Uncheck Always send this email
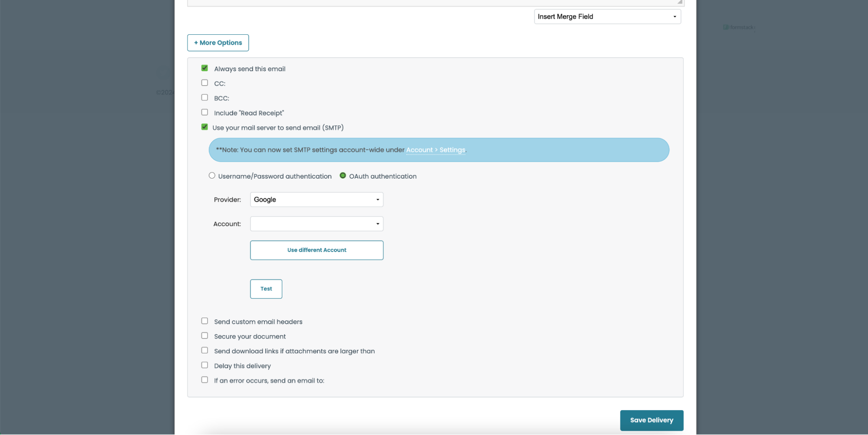Screen dimensions: 868x435 pos(205,68)
